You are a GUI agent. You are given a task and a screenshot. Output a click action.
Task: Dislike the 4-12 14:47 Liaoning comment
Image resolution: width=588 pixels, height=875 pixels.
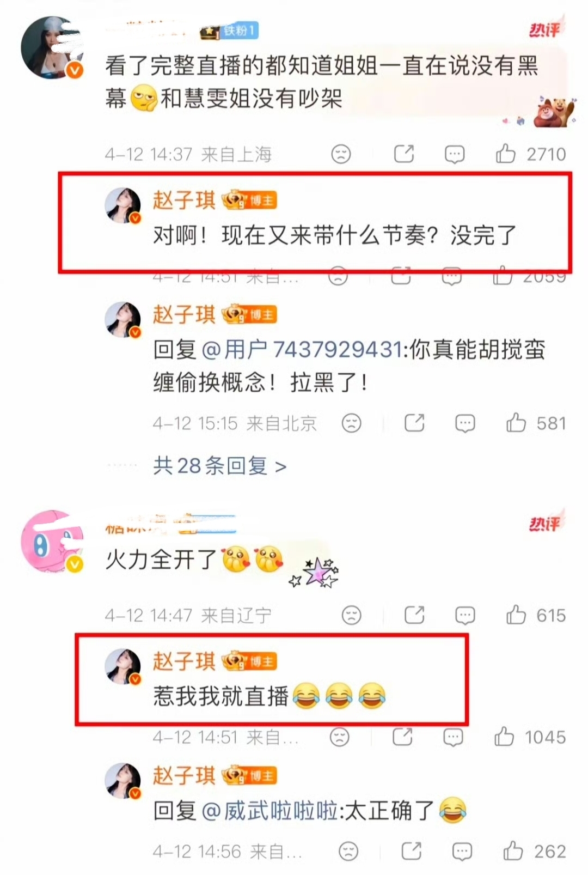pos(351,616)
